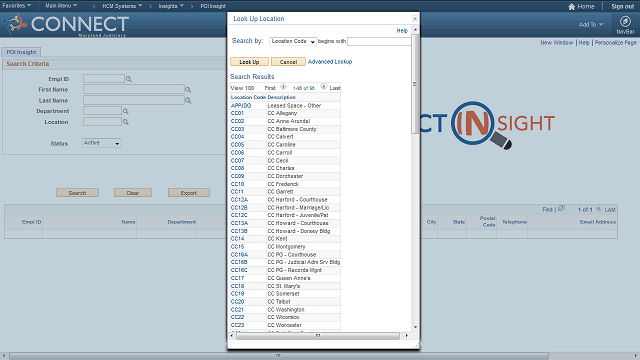
Task: Click the Empl ID lookup magnifier icon
Action: click(129, 79)
